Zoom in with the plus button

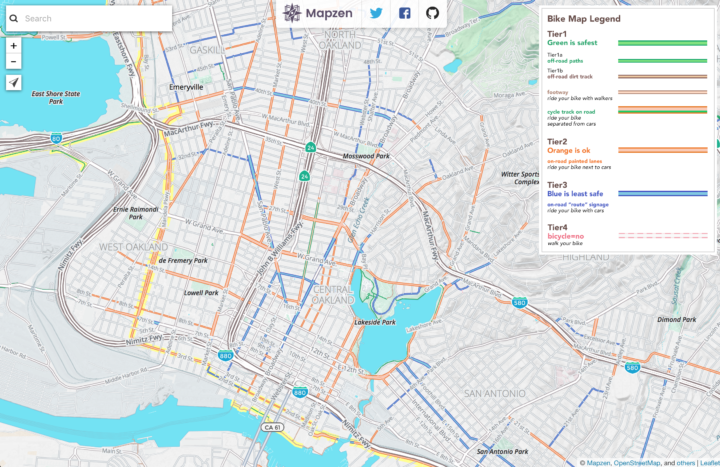[x=13, y=45]
